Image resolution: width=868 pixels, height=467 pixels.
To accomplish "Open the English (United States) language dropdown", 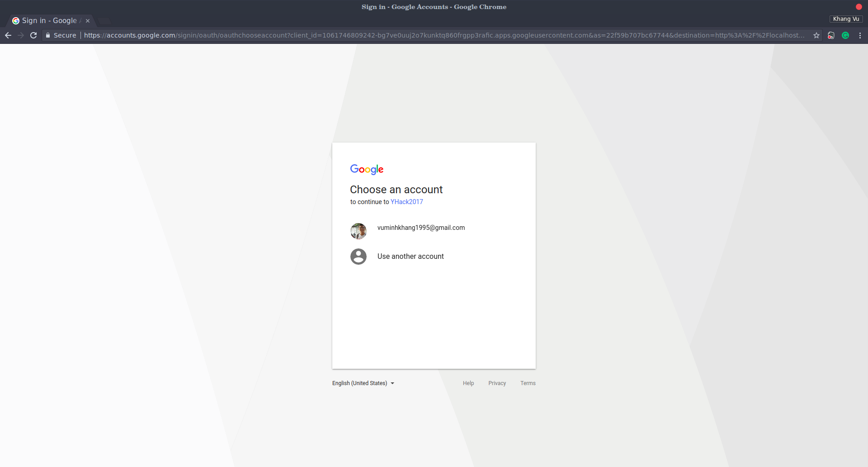I will click(363, 383).
